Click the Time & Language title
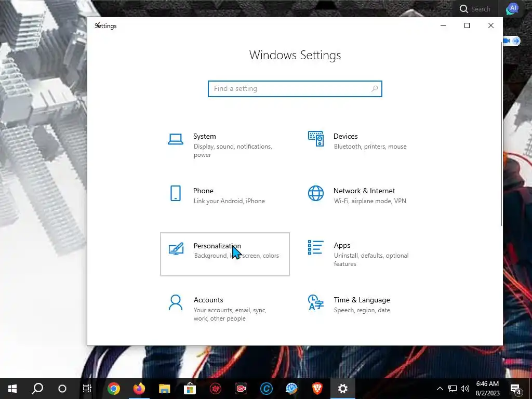The height and width of the screenshot is (399, 532). point(362,300)
